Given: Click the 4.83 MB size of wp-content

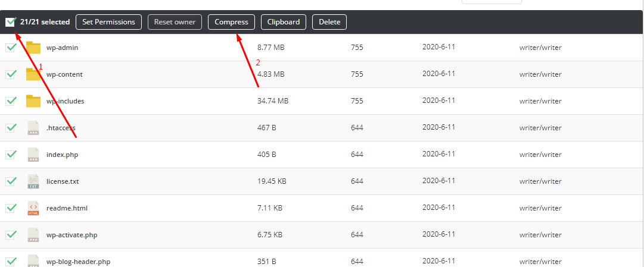Looking at the screenshot, I should [270, 74].
